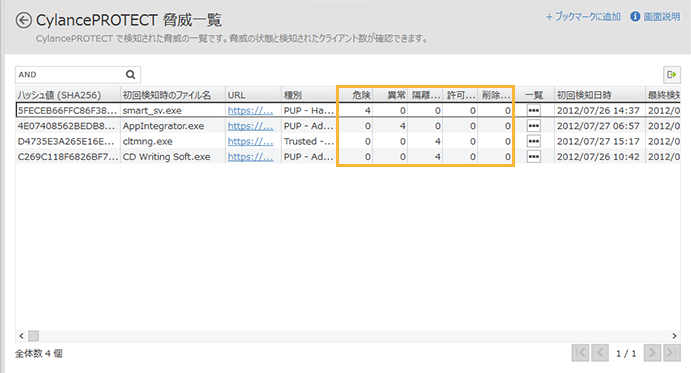Click the back arrow icon beside CylancePROTECT title

[23, 20]
